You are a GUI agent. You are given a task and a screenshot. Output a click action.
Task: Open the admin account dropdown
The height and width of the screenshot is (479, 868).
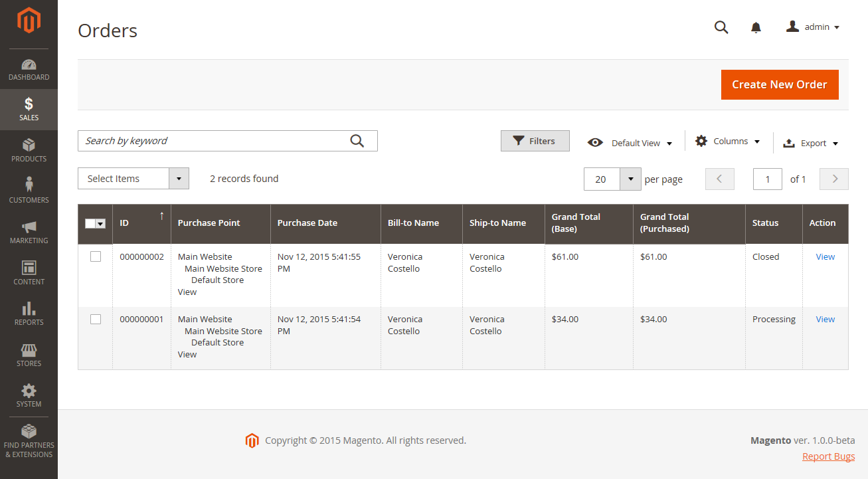click(x=813, y=27)
